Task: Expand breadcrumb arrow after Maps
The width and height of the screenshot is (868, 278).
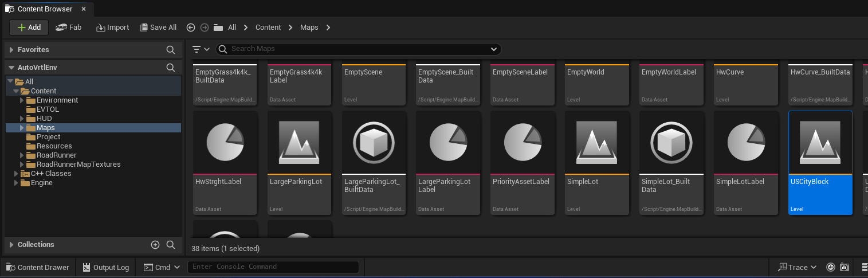Action: tap(329, 28)
